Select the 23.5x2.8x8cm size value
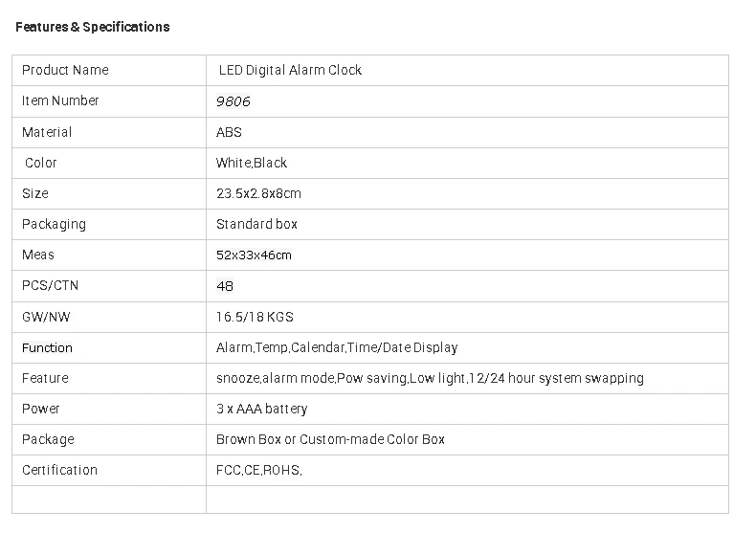This screenshot has width=756, height=555. click(x=258, y=193)
